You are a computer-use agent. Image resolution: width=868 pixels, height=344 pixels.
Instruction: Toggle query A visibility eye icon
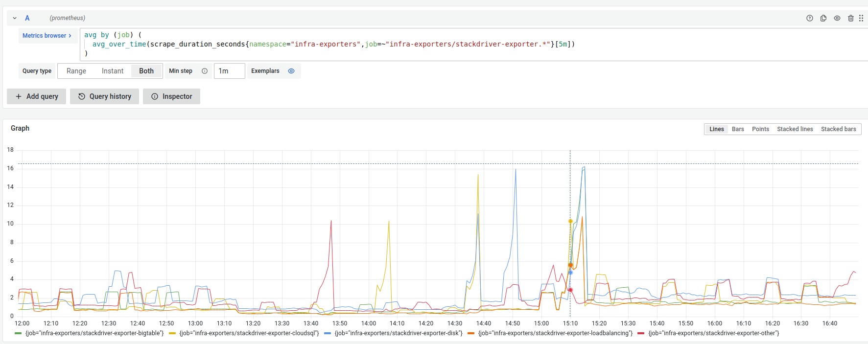(x=837, y=18)
